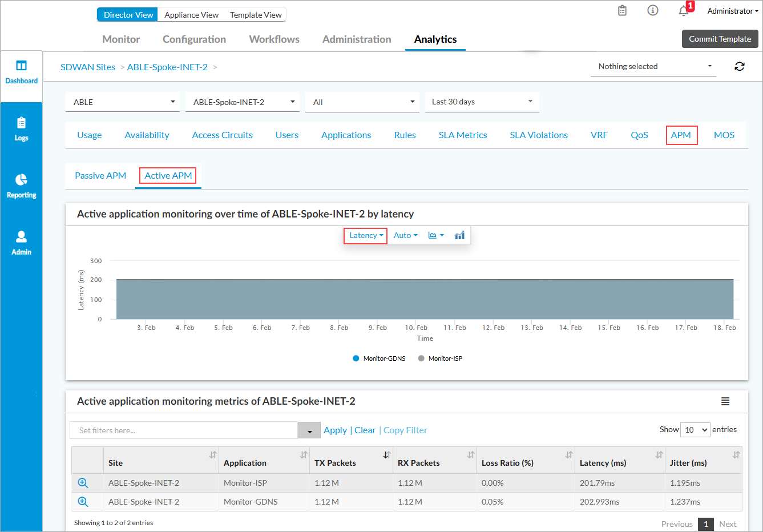Open the notifications bell icon
Viewport: 763px width, 532px height.
pyautogui.click(x=683, y=11)
